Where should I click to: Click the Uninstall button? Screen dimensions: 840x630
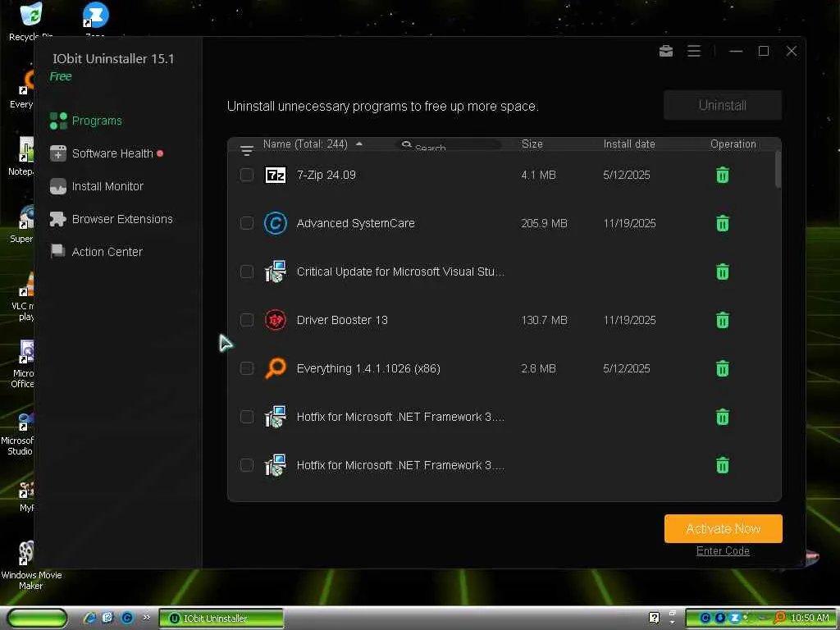click(x=722, y=105)
